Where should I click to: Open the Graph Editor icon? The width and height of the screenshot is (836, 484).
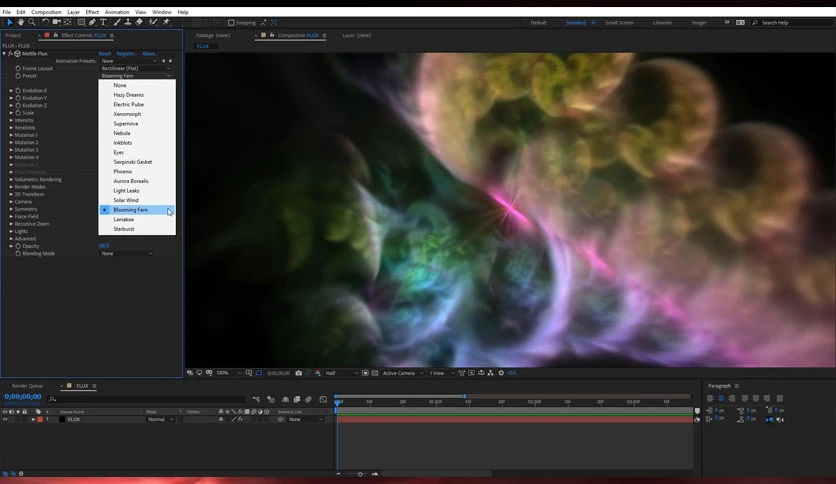pyautogui.click(x=323, y=399)
